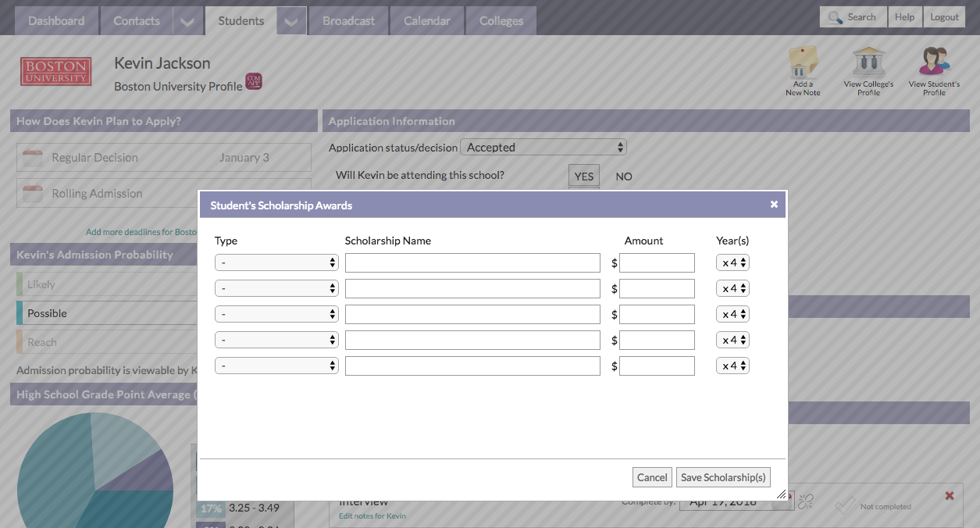980x528 pixels.
Task: Open the Colleges tab
Action: pos(501,21)
